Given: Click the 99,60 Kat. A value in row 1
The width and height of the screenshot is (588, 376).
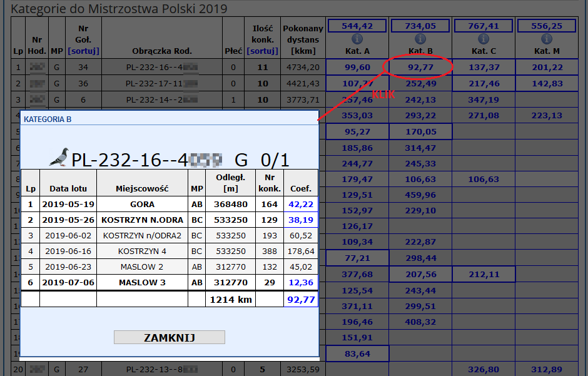Looking at the screenshot, I should (357, 67).
